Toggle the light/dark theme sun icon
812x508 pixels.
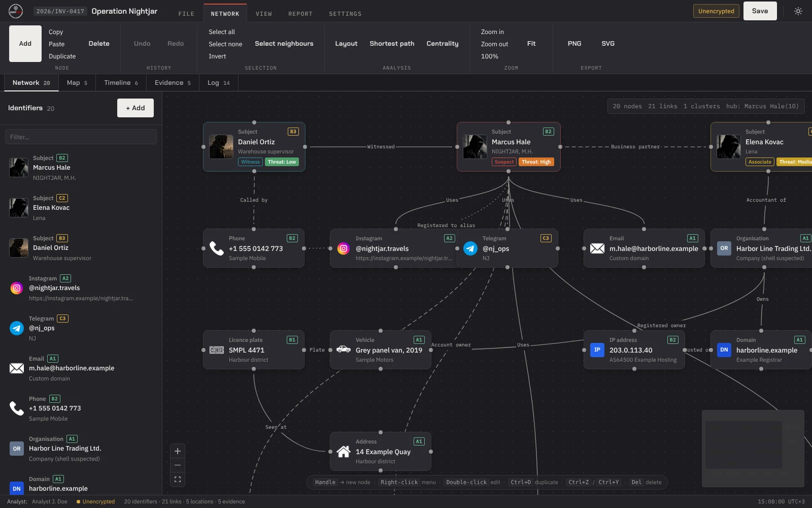(x=798, y=11)
